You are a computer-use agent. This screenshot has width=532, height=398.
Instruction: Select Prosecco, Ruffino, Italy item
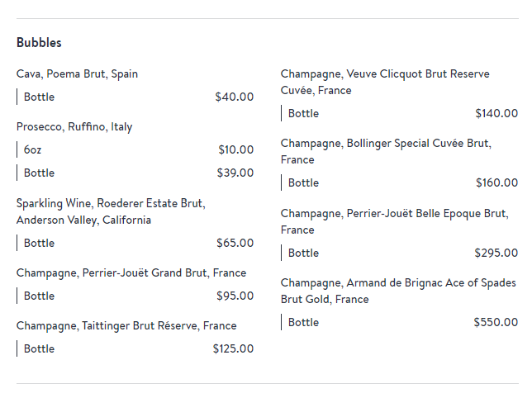[x=74, y=127]
